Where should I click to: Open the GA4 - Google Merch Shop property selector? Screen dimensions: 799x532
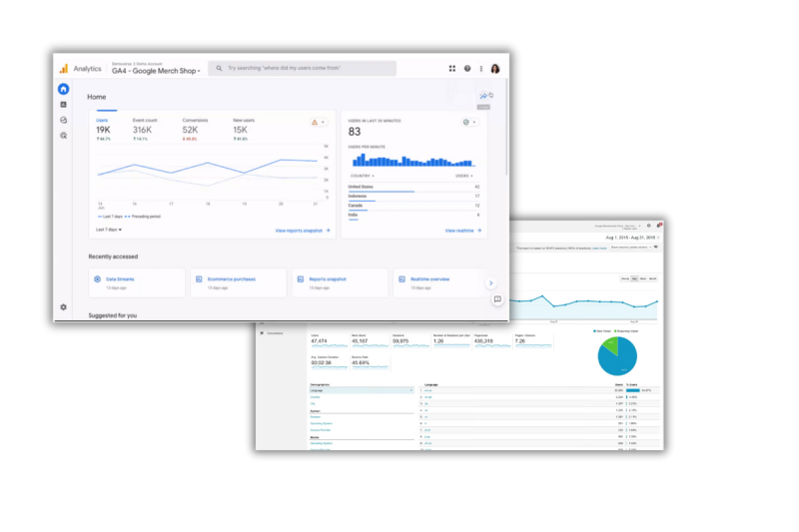156,71
